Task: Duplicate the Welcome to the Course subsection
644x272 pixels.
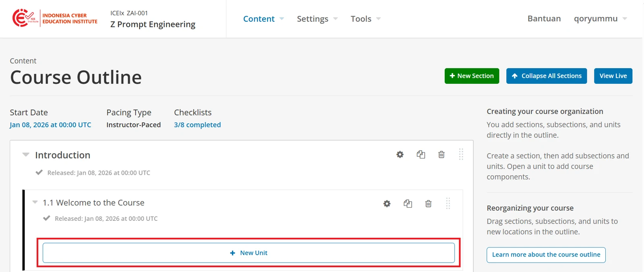Action: click(408, 204)
